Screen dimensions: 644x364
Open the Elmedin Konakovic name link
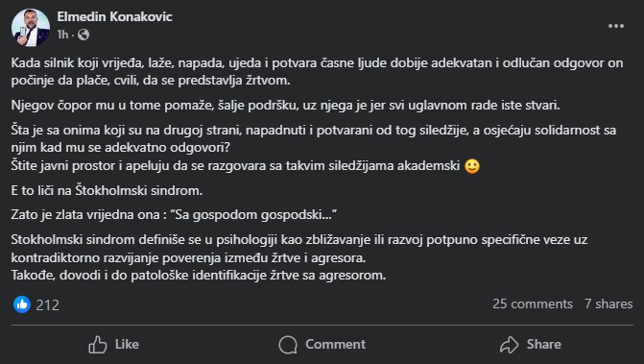[x=114, y=17]
